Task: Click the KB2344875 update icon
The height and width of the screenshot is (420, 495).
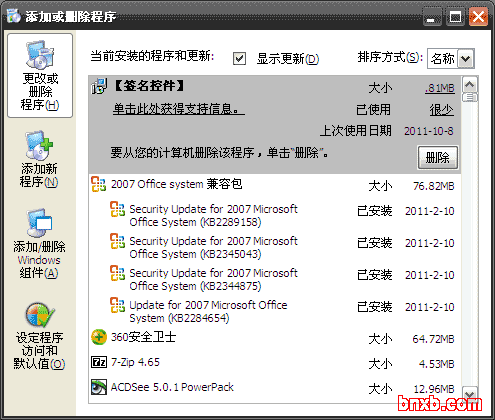Action: pyautogui.click(x=117, y=273)
